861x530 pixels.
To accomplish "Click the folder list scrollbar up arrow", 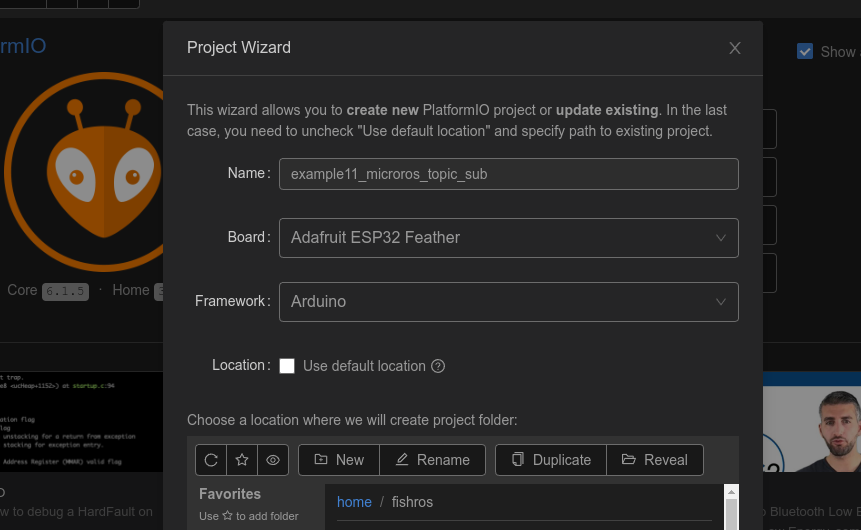I will click(x=731, y=492).
